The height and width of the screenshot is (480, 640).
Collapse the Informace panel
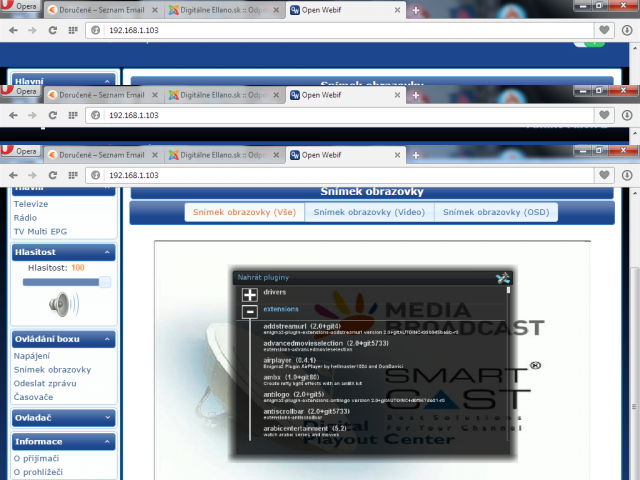(107, 442)
